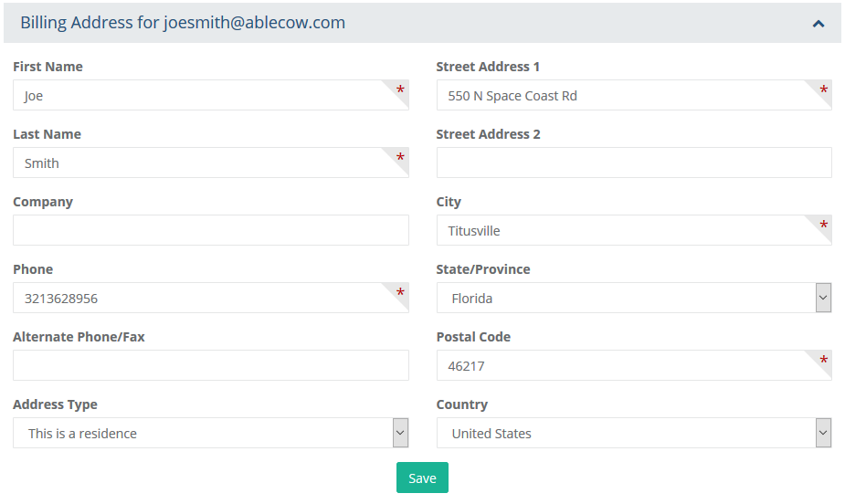Open the Address Type dropdown
This screenshot has height=504, width=845.
point(210,434)
